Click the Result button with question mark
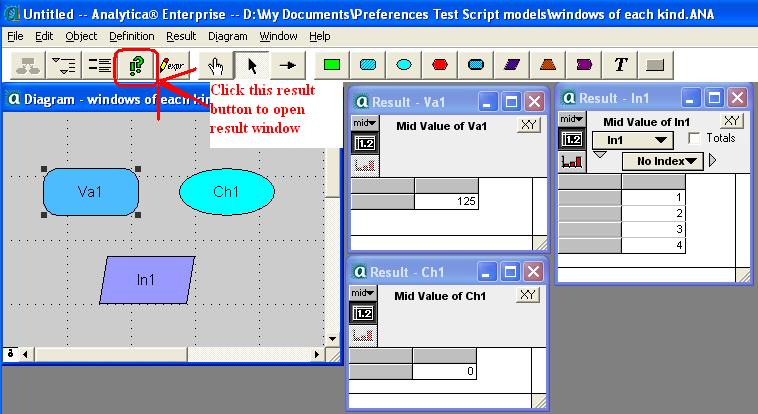This screenshot has height=414, width=758. pos(136,66)
